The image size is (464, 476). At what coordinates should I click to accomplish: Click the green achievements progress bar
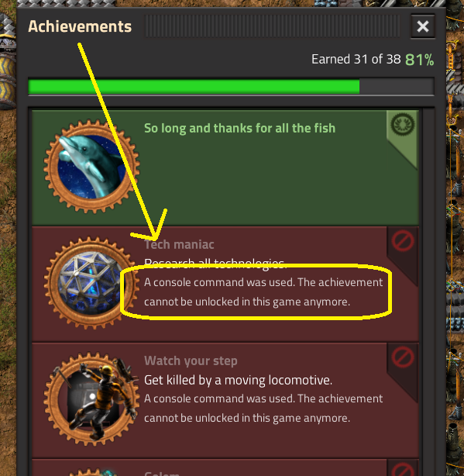pyautogui.click(x=231, y=87)
